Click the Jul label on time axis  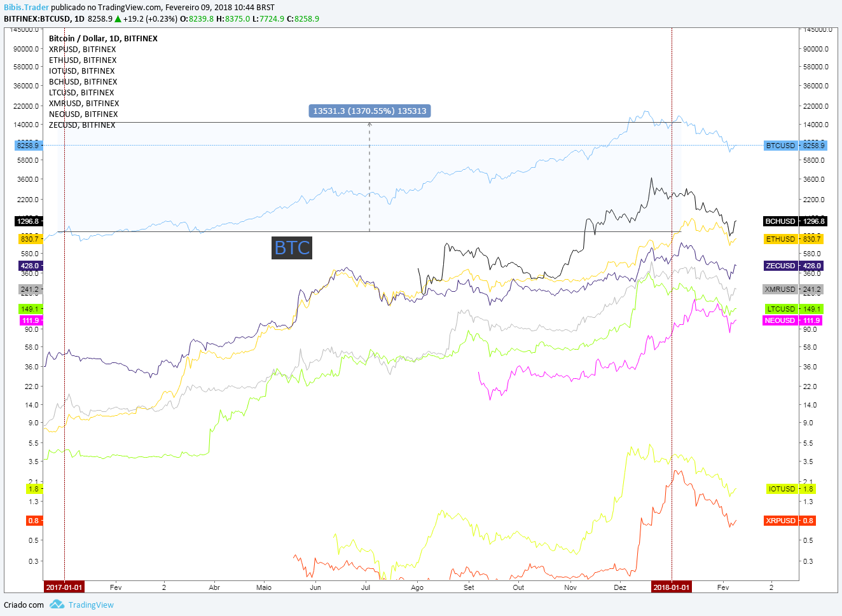coord(366,587)
